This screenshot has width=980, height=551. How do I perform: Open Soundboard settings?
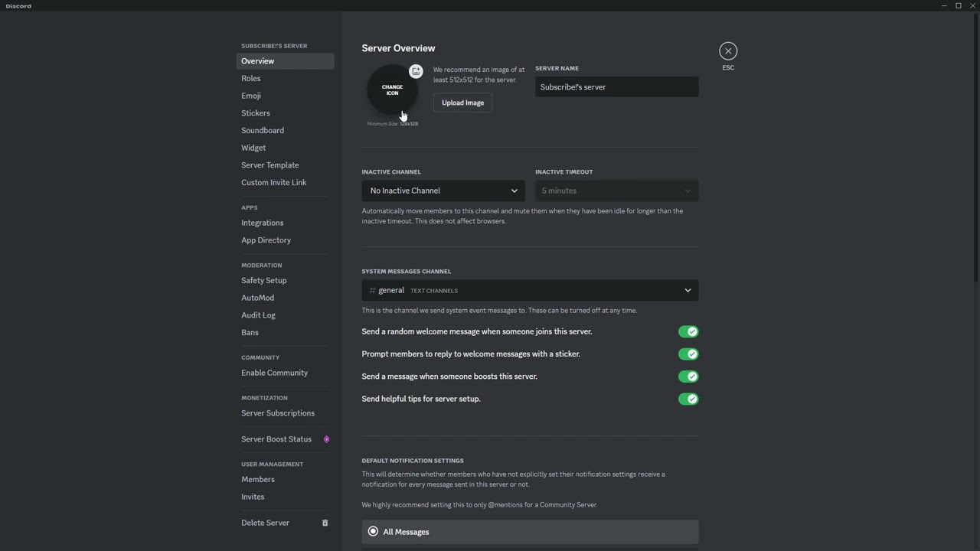[x=285, y=131]
